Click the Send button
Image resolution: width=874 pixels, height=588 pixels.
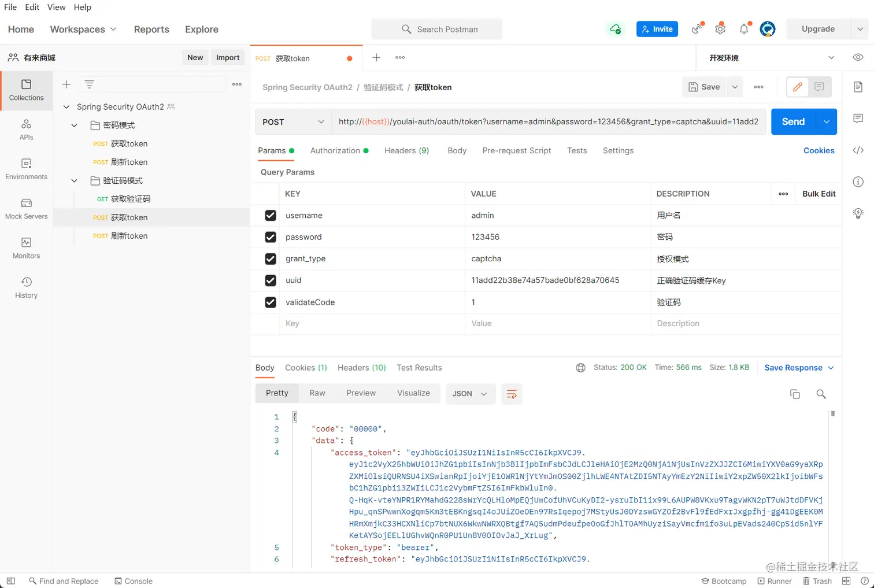point(794,122)
